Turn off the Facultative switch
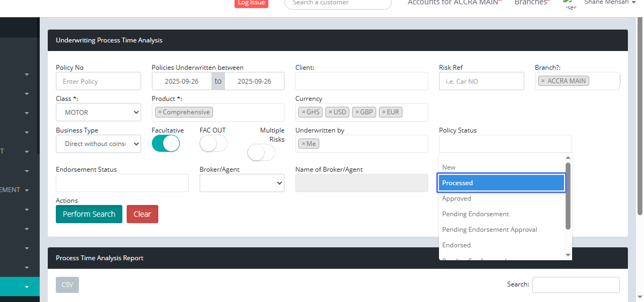 click(165, 144)
